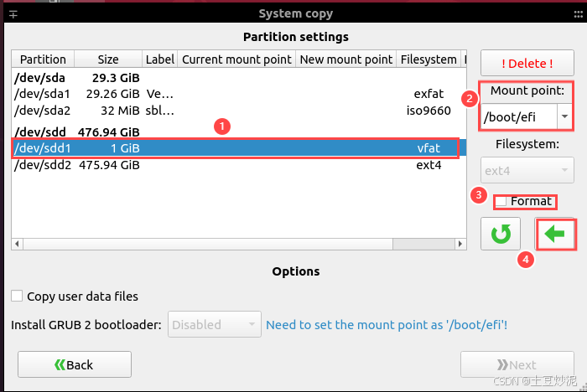Click the Next button
Image resolution: width=587 pixels, height=392 pixels.
[x=517, y=364]
